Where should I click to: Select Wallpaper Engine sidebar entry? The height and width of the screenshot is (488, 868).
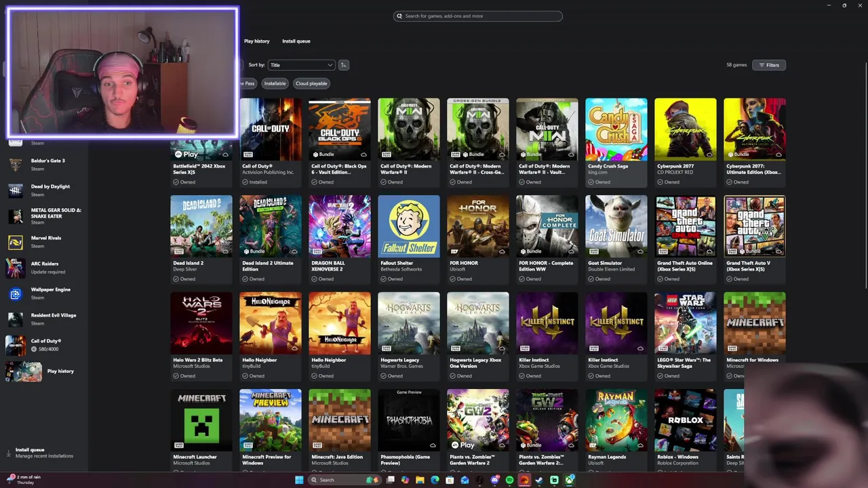coord(45,293)
